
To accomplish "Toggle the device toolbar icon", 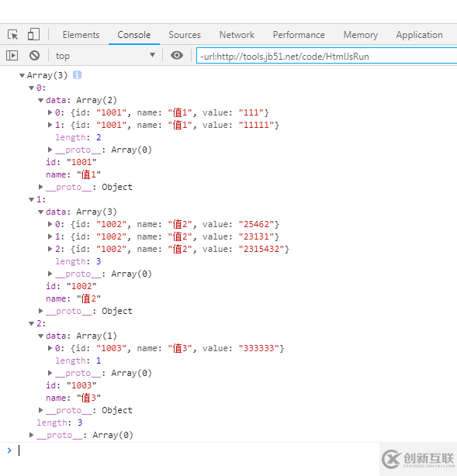I will (x=33, y=34).
